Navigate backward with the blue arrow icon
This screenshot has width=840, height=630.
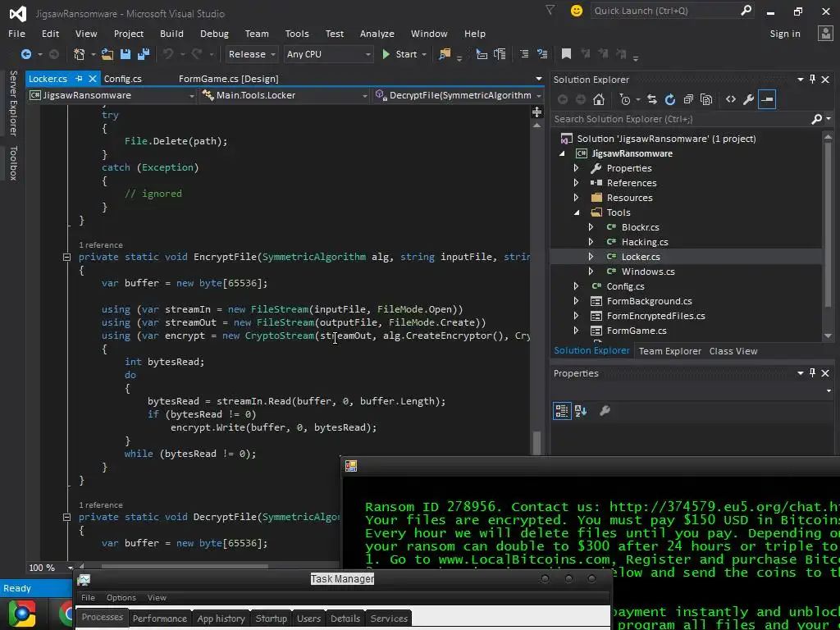(25, 54)
